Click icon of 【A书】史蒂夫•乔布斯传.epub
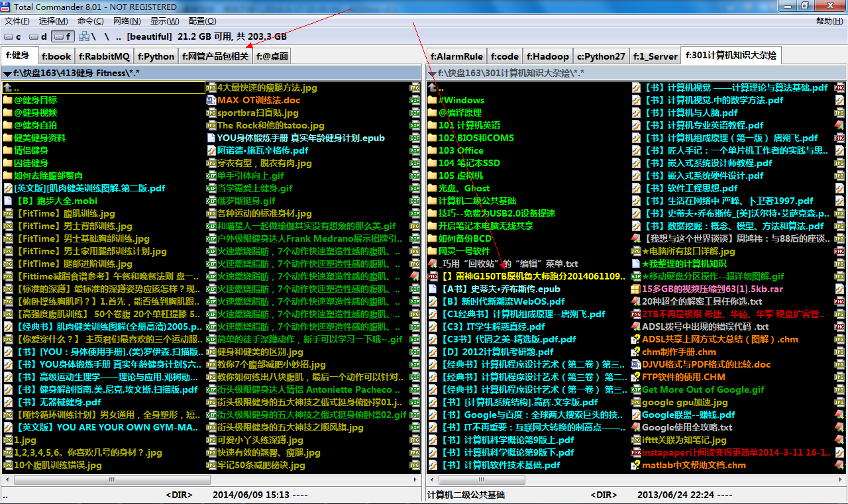 click(432, 289)
